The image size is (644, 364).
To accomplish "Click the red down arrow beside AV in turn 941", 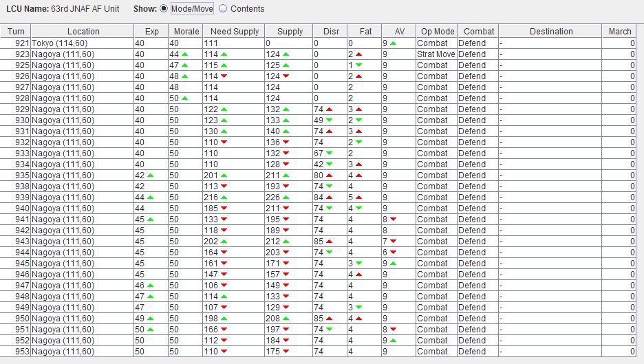I will pos(393,220).
